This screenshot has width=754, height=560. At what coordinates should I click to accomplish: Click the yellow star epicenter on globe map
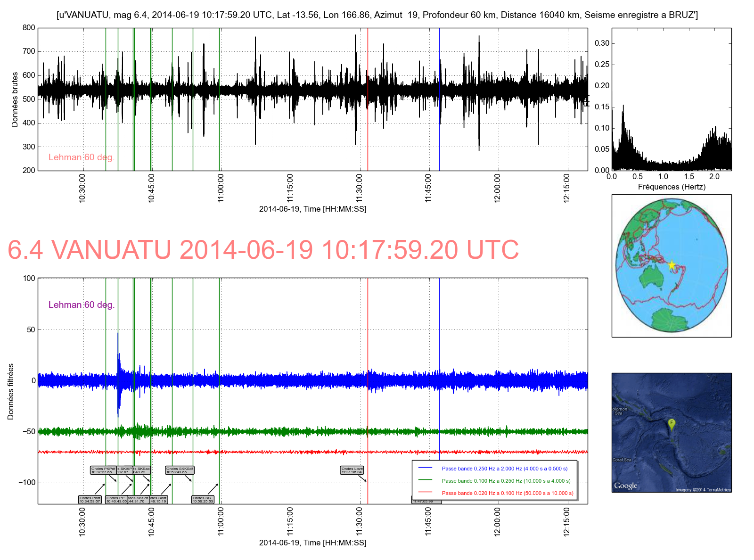pyautogui.click(x=672, y=265)
